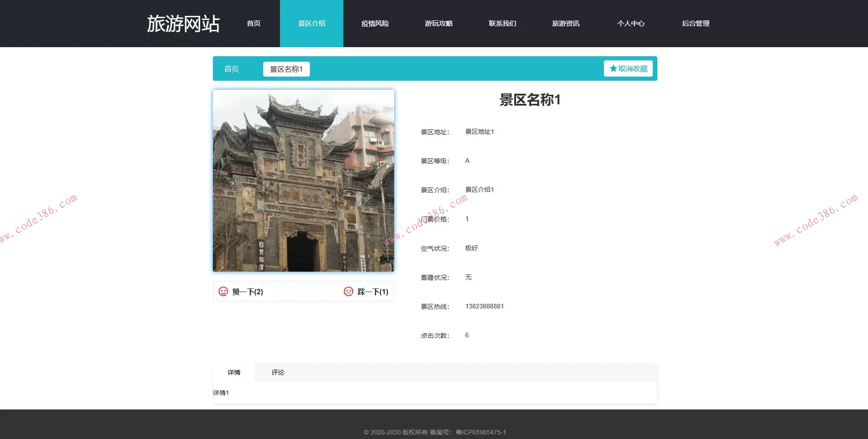Select the 景区名称1 breadcrumb item

286,69
